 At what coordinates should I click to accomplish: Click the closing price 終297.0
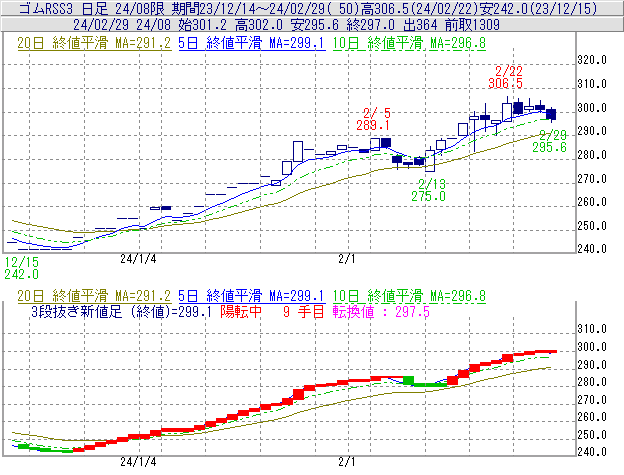[x=370, y=25]
